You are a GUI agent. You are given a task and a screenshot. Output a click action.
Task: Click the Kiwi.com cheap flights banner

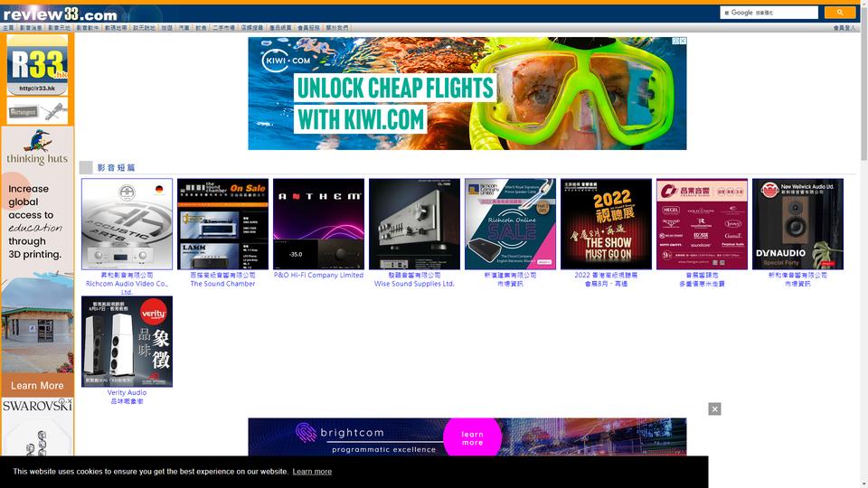pos(467,93)
